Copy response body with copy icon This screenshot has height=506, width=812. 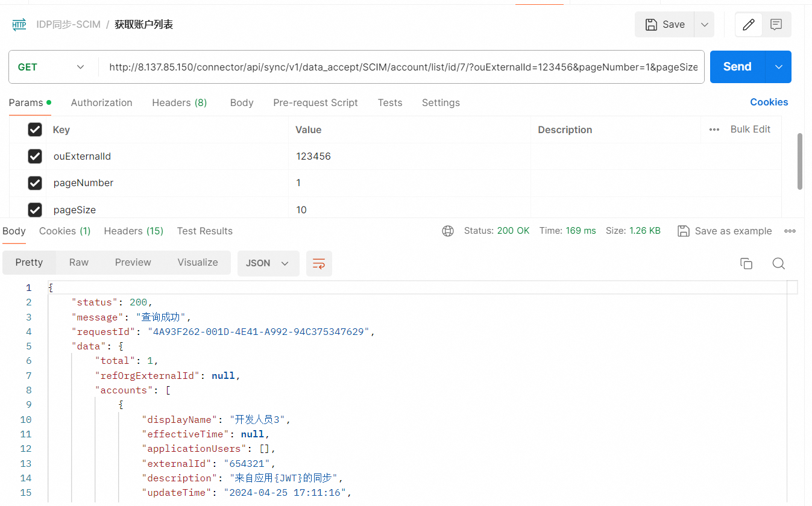[x=746, y=263]
